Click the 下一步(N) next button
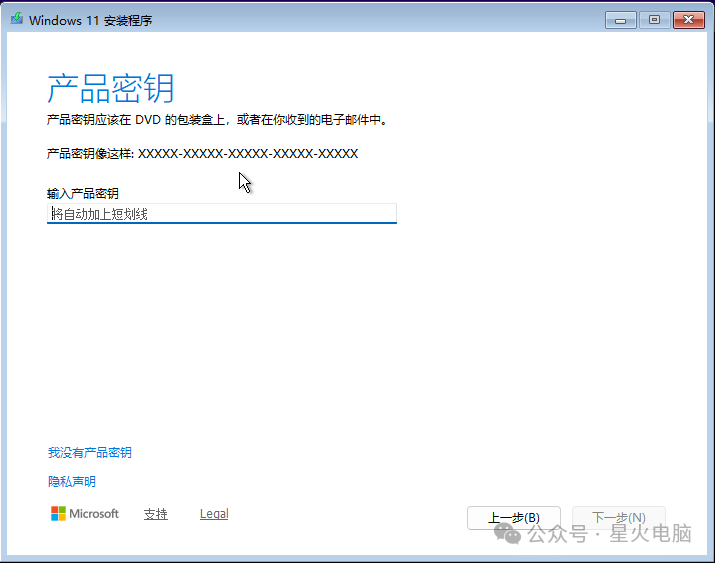 click(x=619, y=518)
